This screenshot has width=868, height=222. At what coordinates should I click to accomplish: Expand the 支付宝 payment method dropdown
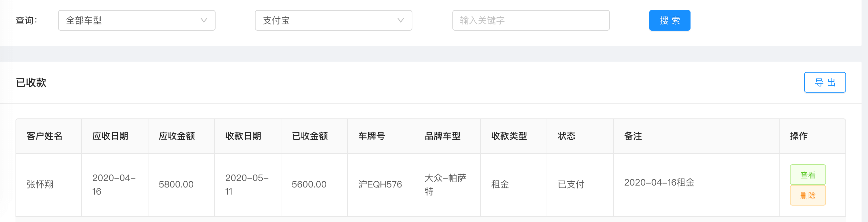pyautogui.click(x=333, y=21)
